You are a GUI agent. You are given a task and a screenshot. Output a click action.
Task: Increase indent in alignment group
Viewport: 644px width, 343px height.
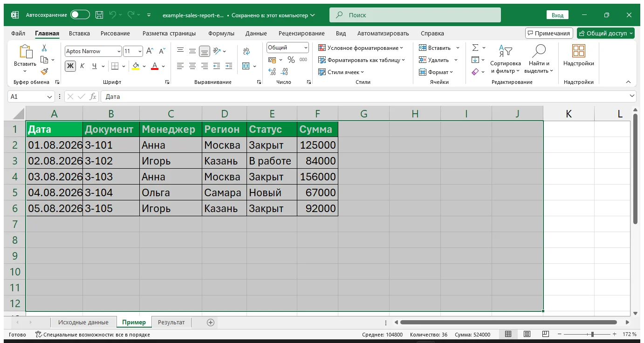click(x=228, y=66)
